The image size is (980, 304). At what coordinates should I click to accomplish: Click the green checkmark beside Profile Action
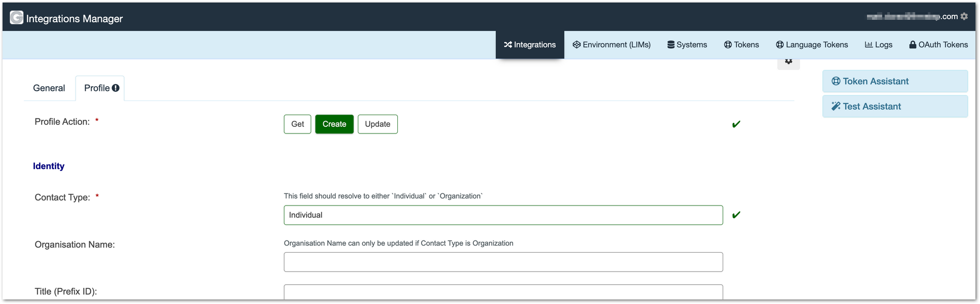click(x=736, y=124)
